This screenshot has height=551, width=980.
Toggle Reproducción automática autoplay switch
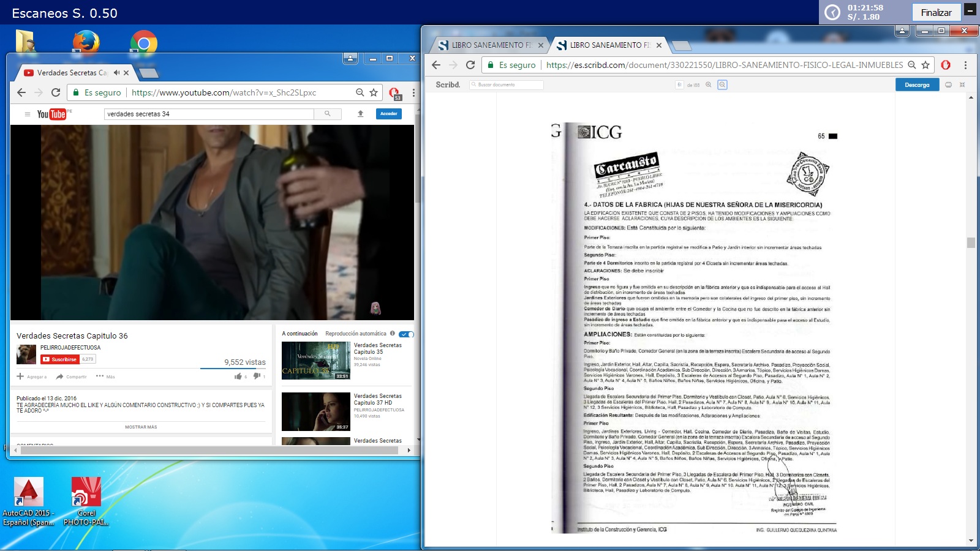(406, 334)
